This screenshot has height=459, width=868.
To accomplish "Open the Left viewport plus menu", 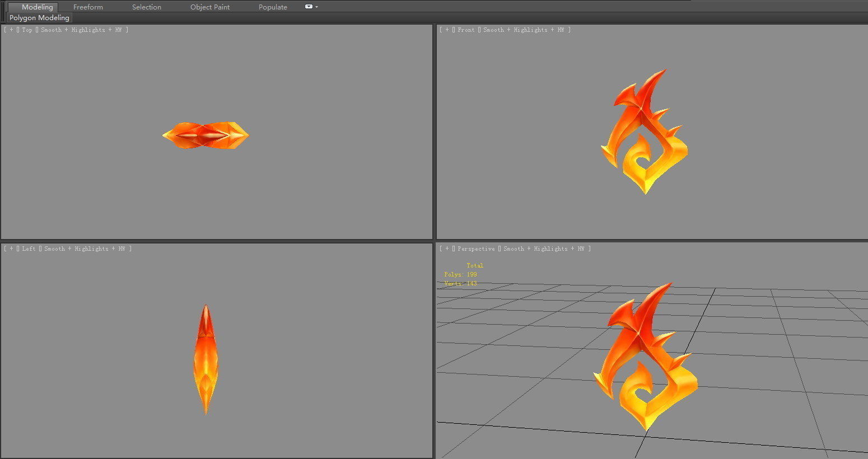I will click(x=11, y=249).
